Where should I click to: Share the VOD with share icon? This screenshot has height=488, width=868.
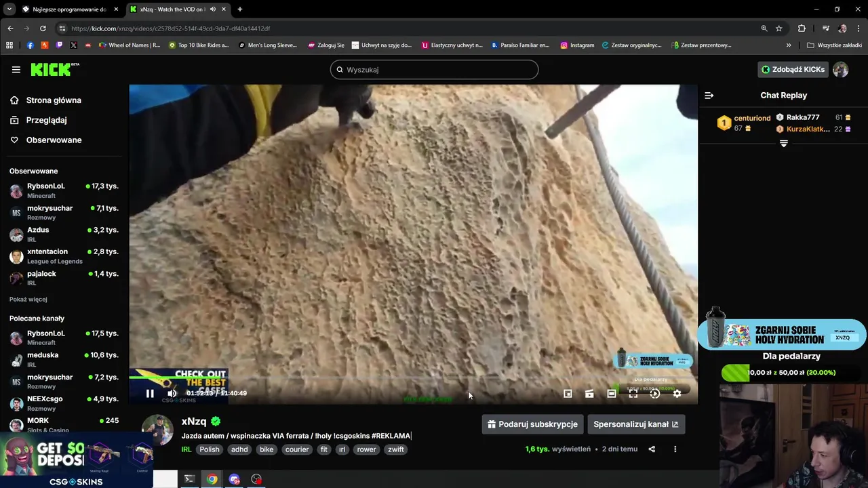(x=652, y=449)
